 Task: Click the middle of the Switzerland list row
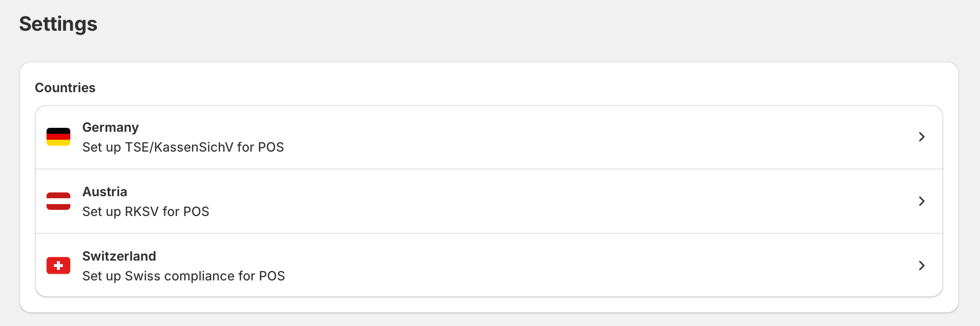489,266
